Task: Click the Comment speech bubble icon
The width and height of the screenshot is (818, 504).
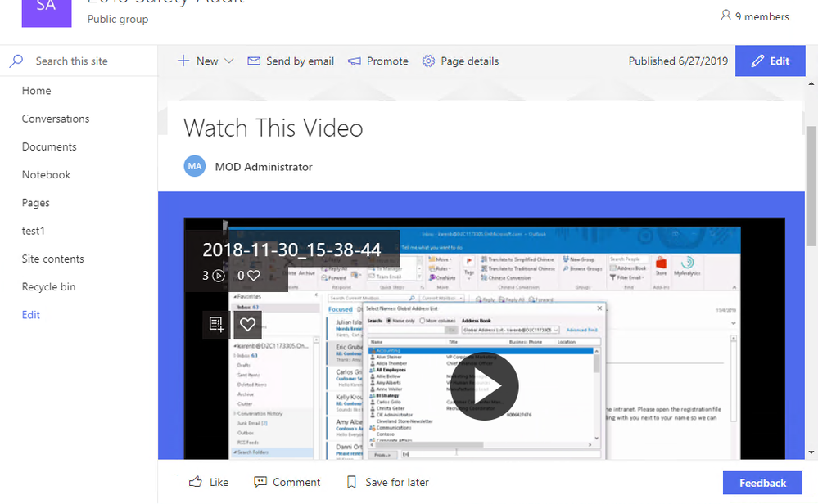Action: pos(260,482)
